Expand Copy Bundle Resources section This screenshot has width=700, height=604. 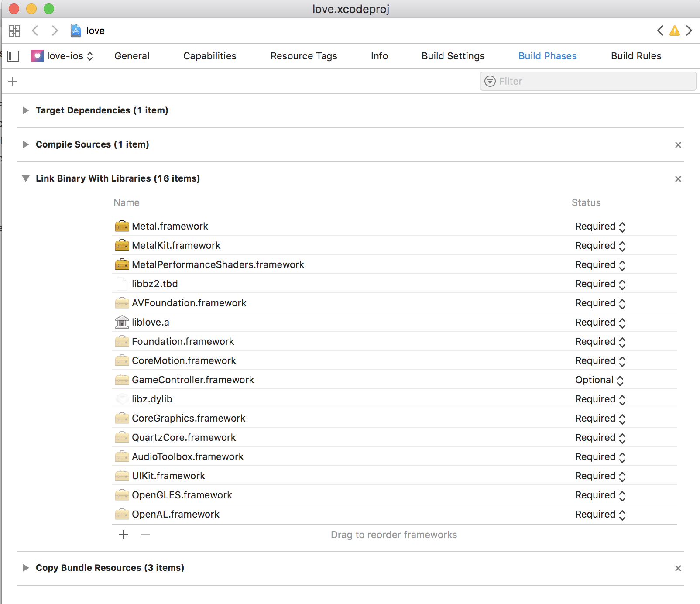tap(26, 568)
